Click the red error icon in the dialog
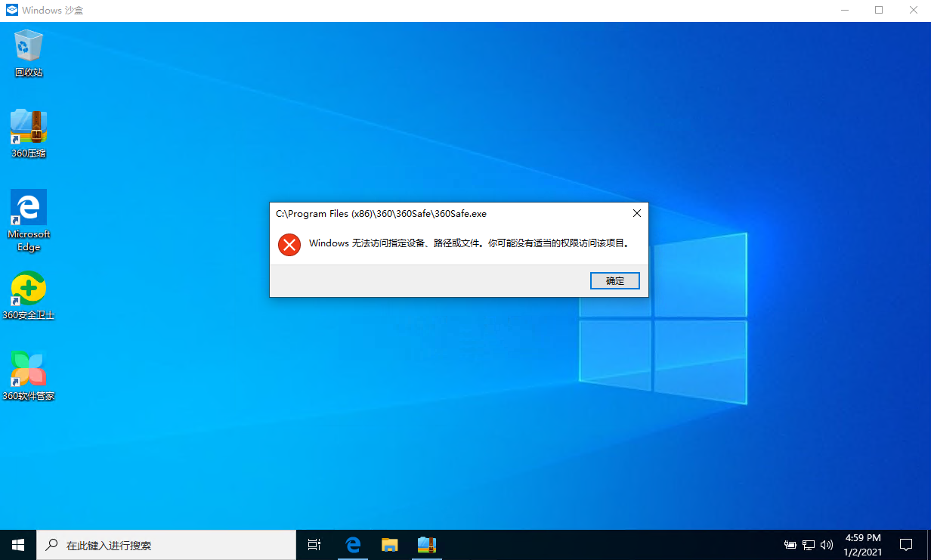 (x=289, y=244)
